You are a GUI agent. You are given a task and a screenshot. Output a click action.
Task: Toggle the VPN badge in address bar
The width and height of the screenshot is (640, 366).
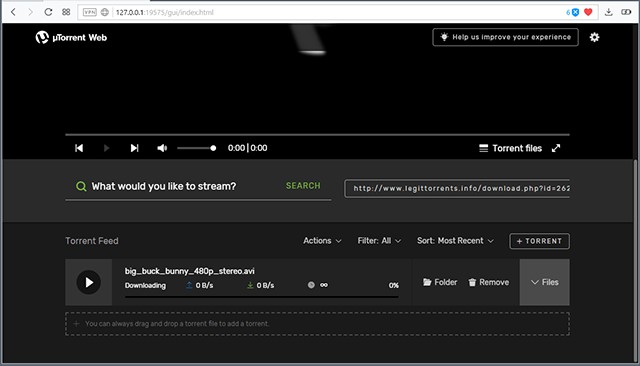point(89,12)
